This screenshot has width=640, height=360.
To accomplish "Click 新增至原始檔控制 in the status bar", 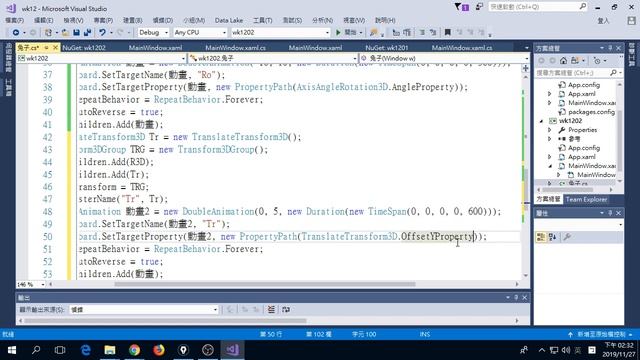I will (601, 334).
